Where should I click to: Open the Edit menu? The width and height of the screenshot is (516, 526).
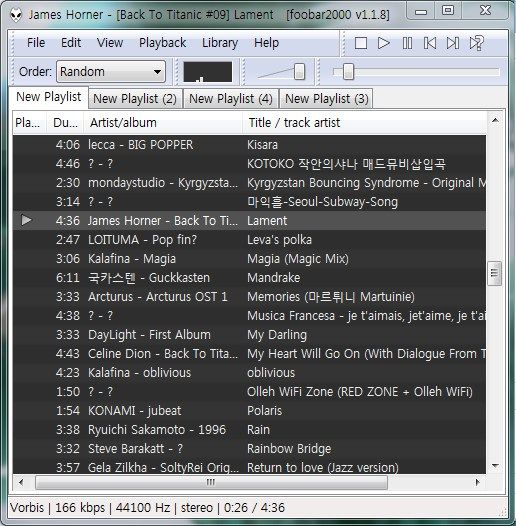(71, 43)
